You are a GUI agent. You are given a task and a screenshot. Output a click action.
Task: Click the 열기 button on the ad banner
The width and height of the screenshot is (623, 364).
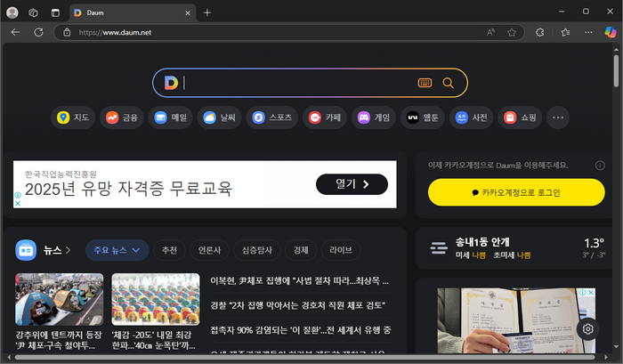click(352, 184)
